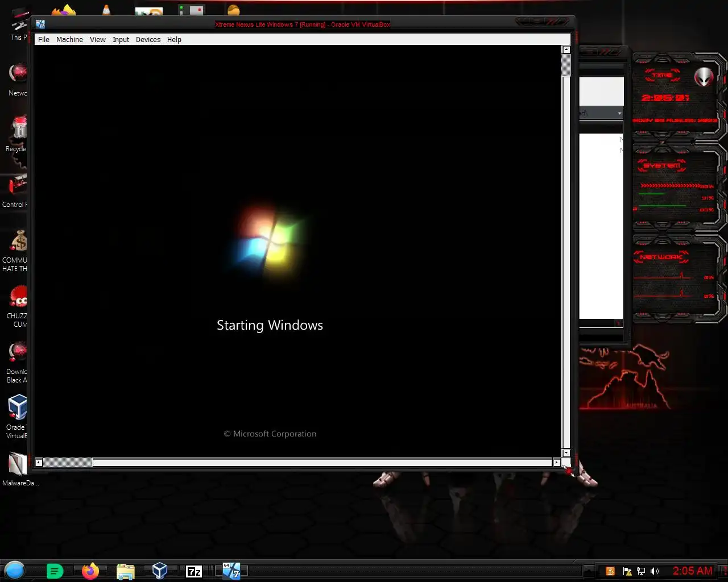
Task: Open the Machine menu
Action: [x=69, y=40]
